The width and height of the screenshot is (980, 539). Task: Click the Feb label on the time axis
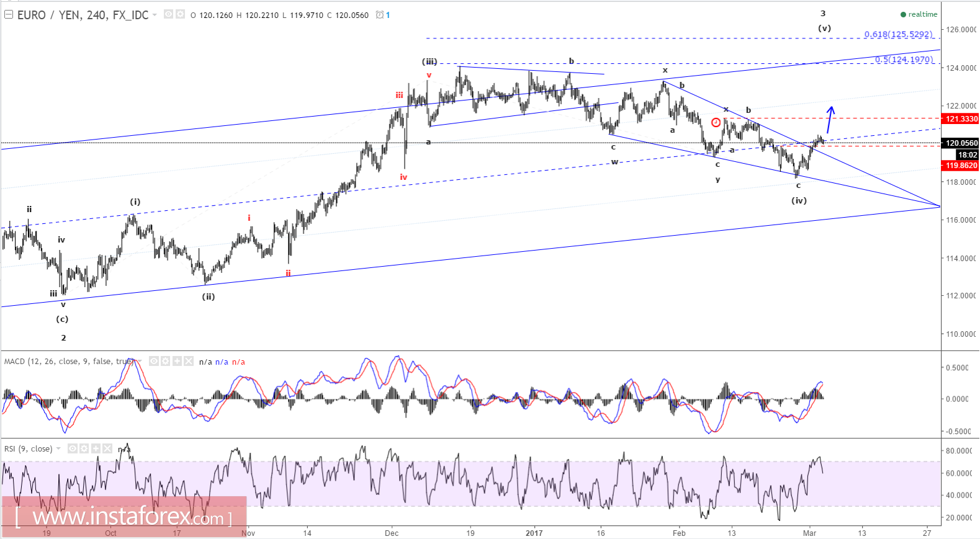pos(679,533)
